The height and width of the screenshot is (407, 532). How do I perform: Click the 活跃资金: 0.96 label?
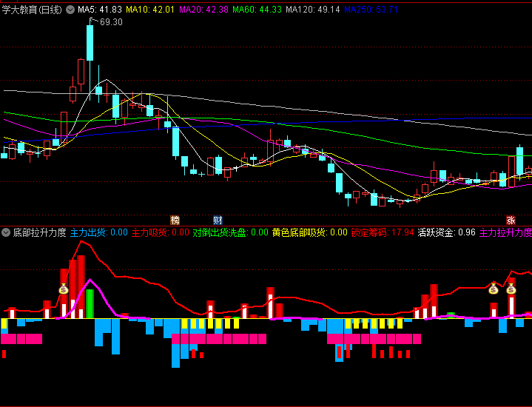coord(446,232)
